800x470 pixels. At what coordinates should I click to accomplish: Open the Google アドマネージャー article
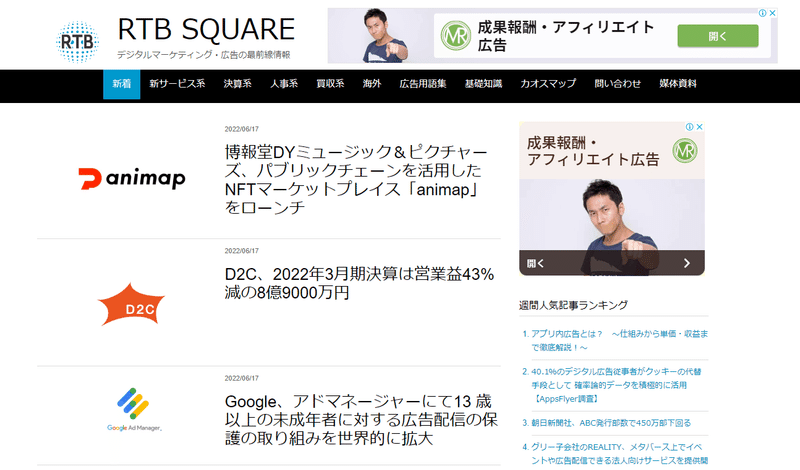(361, 419)
